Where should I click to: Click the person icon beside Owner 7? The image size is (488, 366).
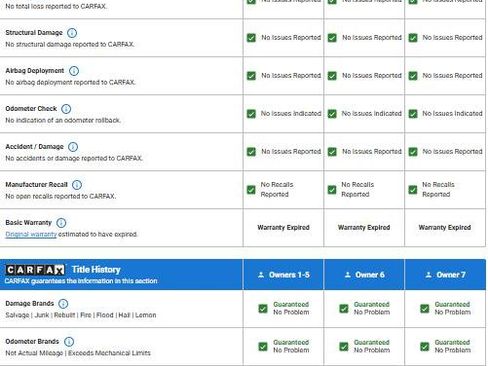429,275
